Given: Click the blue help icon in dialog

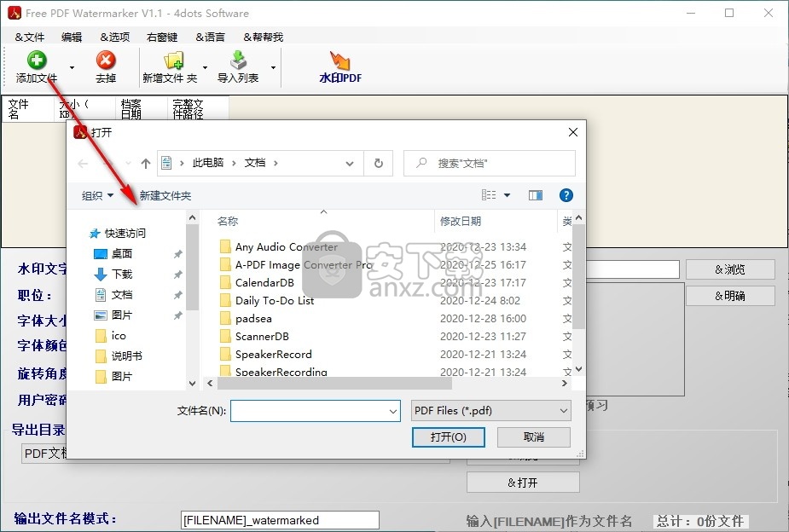Looking at the screenshot, I should [x=566, y=195].
